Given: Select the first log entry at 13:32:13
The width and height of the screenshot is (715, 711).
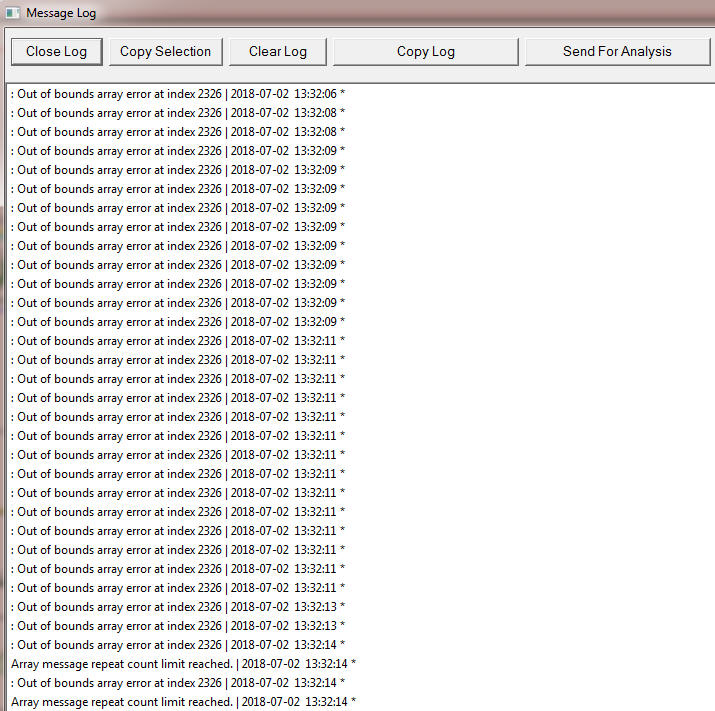Looking at the screenshot, I should [x=178, y=607].
